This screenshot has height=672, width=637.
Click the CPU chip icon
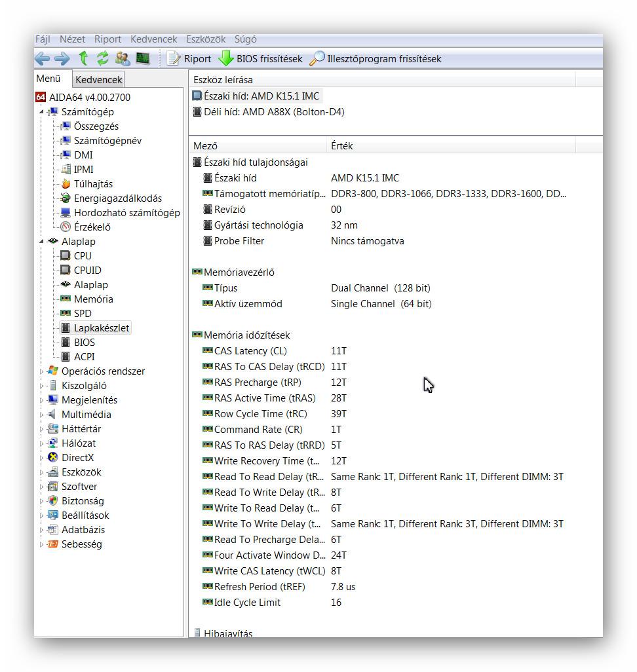(x=65, y=256)
